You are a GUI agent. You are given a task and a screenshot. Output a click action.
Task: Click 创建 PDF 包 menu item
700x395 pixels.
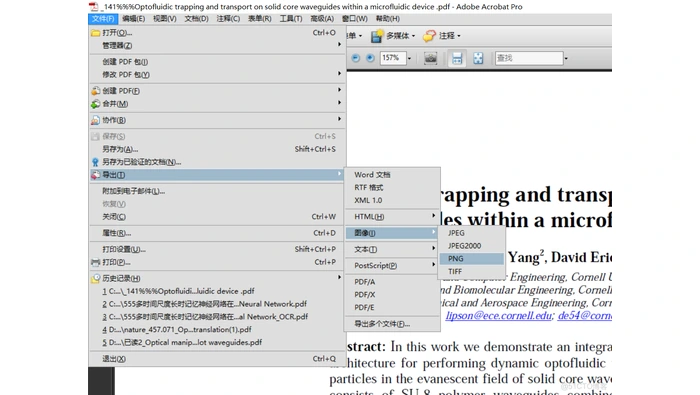[x=217, y=62]
